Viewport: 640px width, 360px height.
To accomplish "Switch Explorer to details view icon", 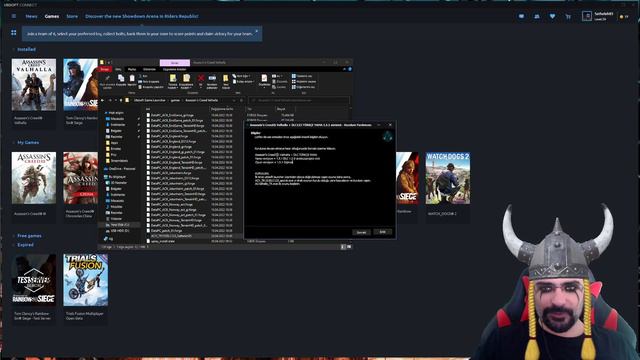I will point(343,247).
